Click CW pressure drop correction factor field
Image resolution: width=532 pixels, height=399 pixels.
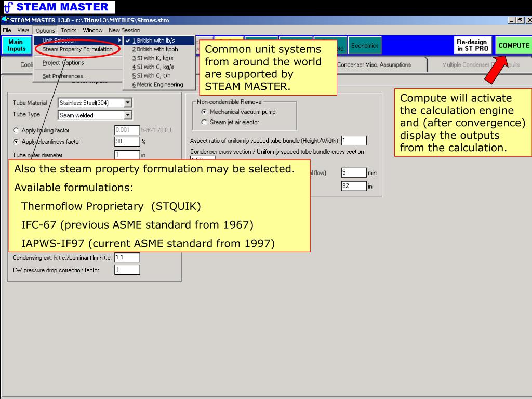[127, 270]
